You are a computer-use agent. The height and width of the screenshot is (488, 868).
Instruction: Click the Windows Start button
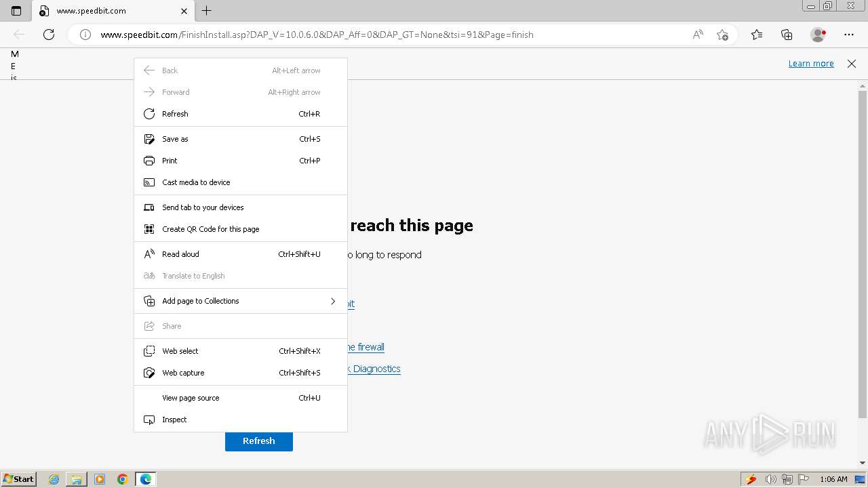click(x=18, y=479)
